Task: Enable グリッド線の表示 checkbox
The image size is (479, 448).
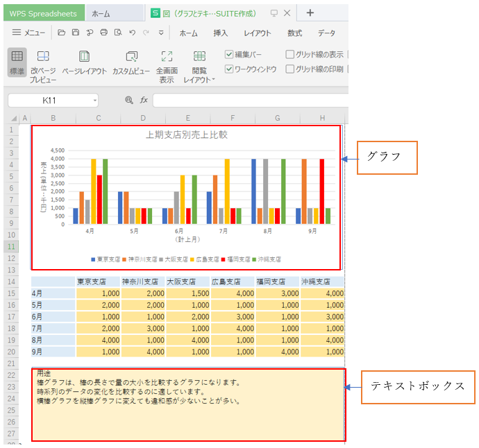Action: pos(290,54)
